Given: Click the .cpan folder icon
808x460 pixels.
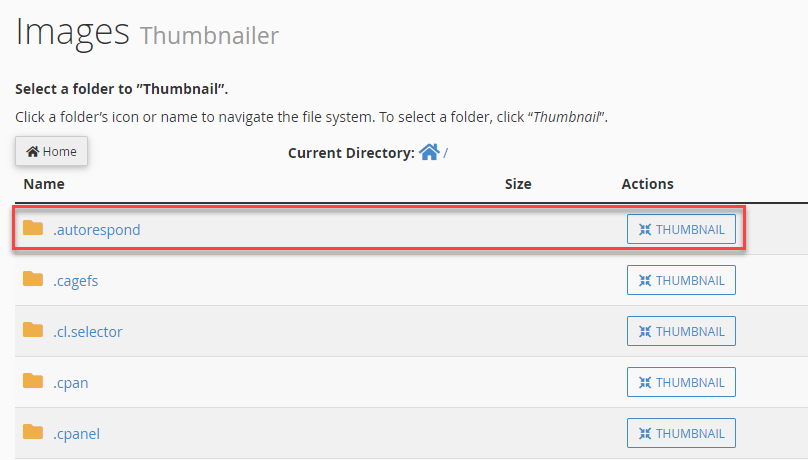Looking at the screenshot, I should click(x=33, y=382).
